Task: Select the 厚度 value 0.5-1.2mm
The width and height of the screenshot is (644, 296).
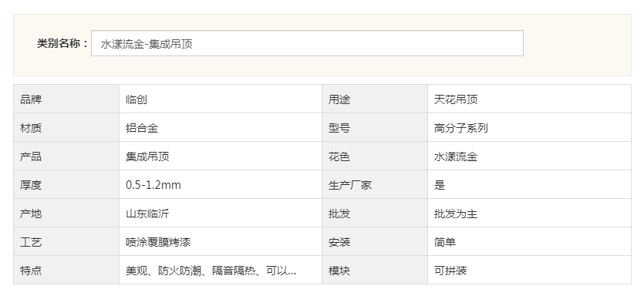Action: (153, 185)
